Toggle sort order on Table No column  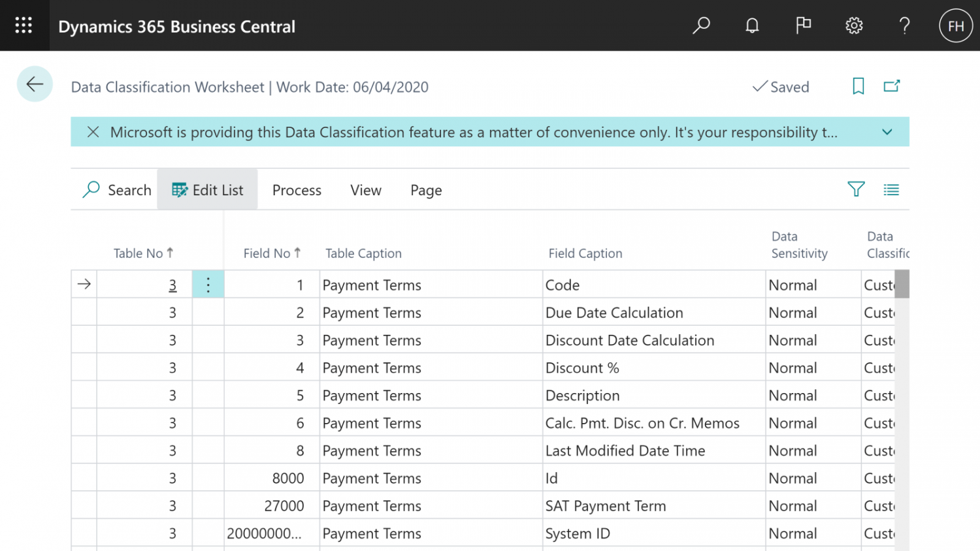(143, 253)
